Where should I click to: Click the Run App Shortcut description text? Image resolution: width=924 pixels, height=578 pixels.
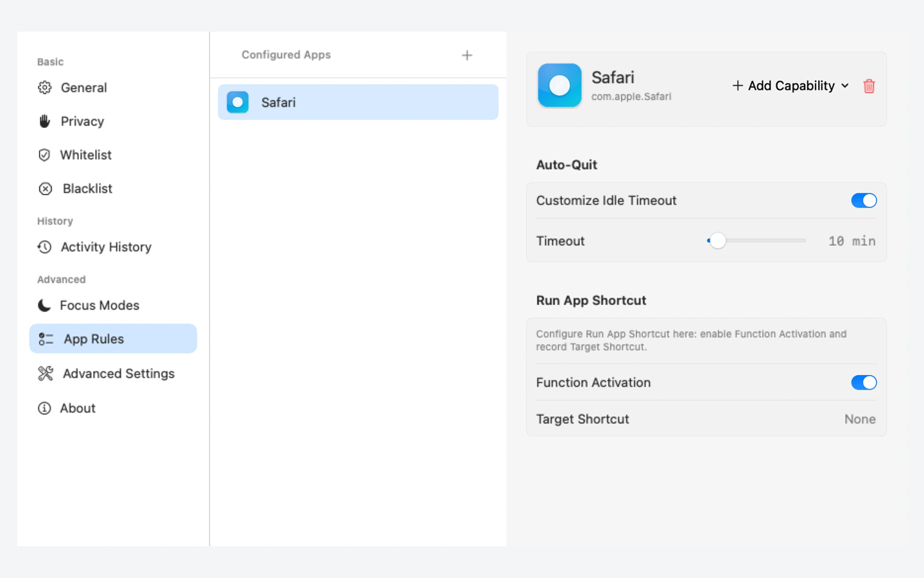691,340
